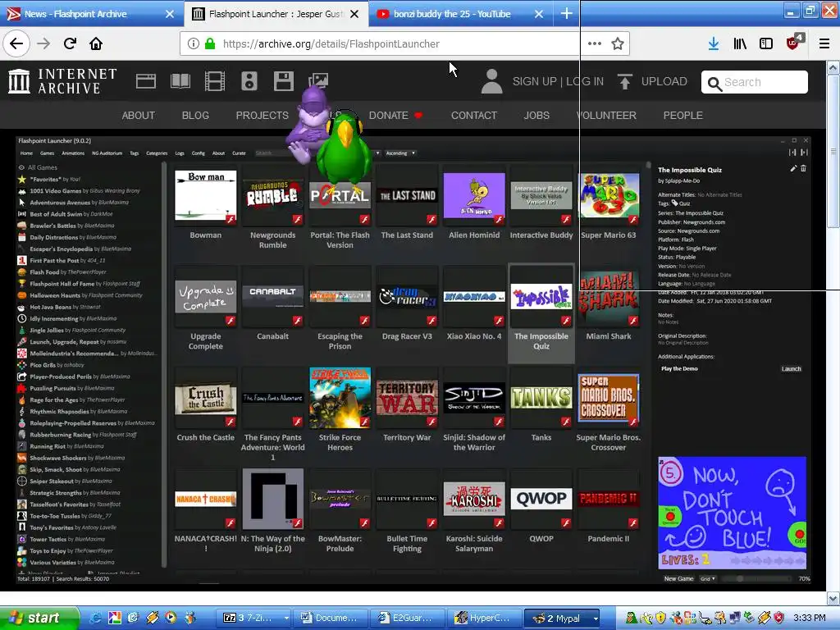Select the Territory War thumbnail

coord(407,398)
